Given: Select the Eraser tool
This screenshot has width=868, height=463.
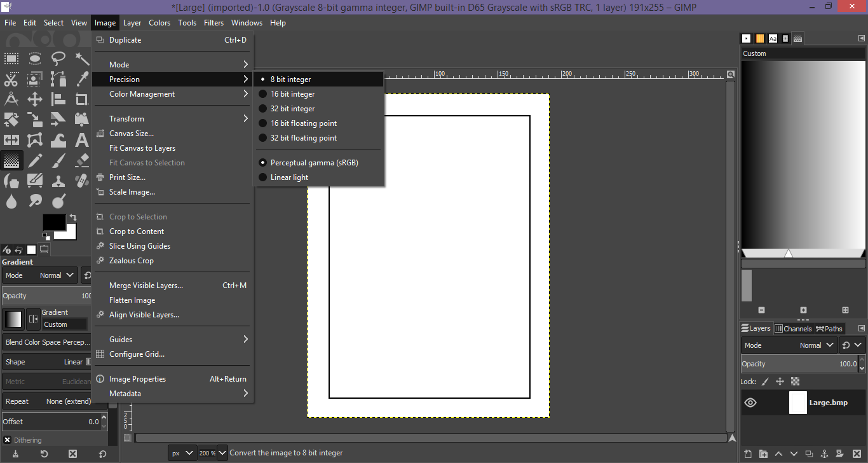Looking at the screenshot, I should coord(82,160).
